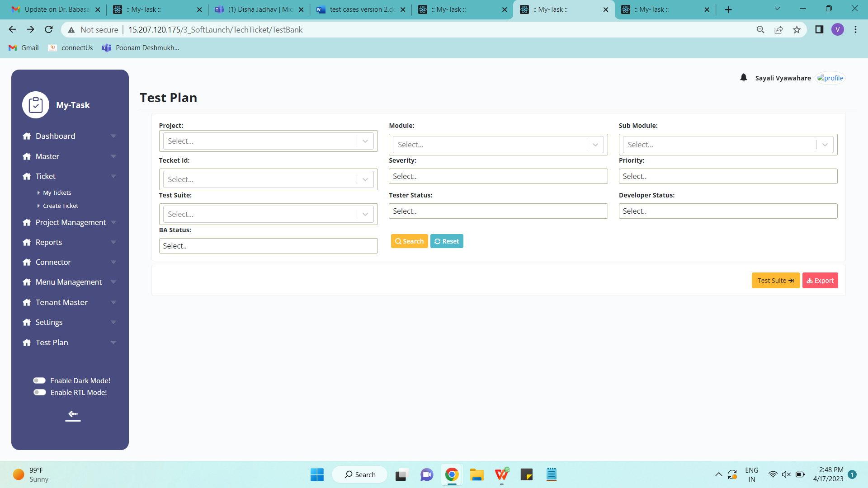Open the Sub Module dropdown
The width and height of the screenshot is (868, 488).
(x=728, y=145)
